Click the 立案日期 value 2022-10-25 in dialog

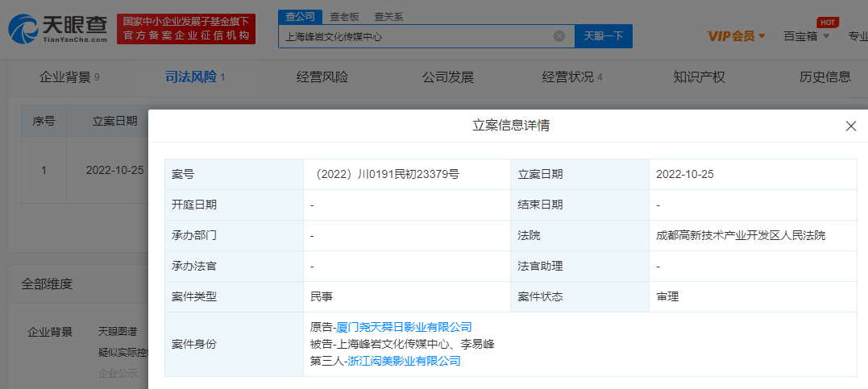(x=685, y=175)
